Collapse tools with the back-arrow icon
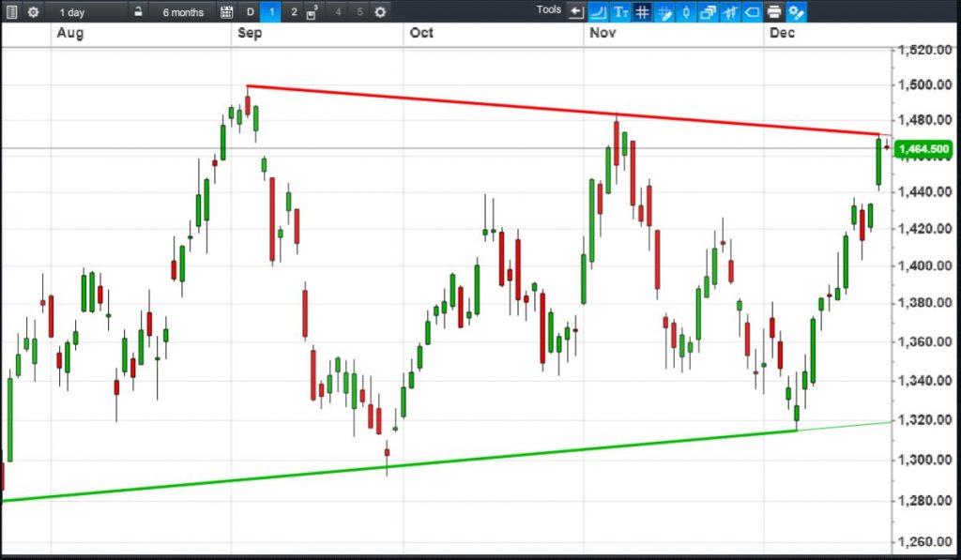961x560 pixels. click(576, 11)
